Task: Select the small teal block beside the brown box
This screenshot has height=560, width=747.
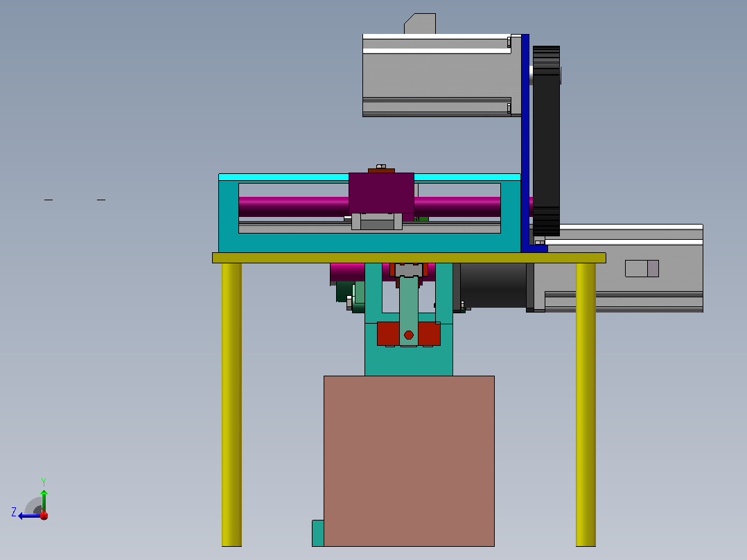Action: (318, 533)
